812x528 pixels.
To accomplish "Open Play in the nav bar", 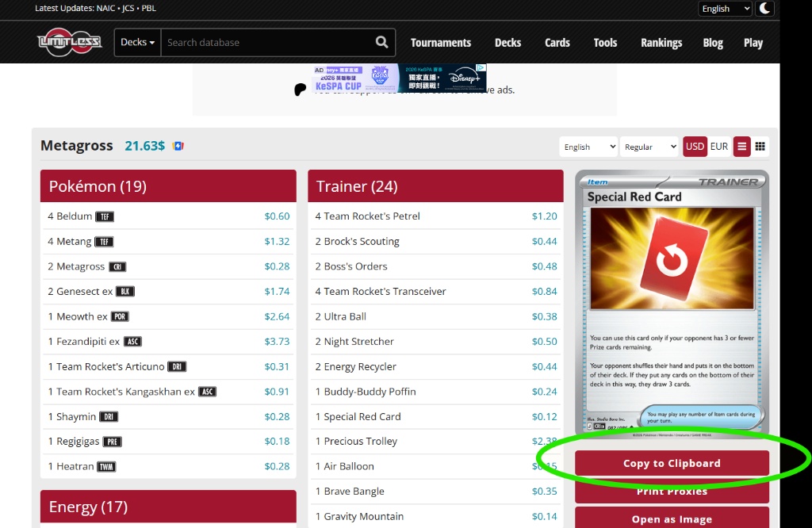I will (753, 43).
